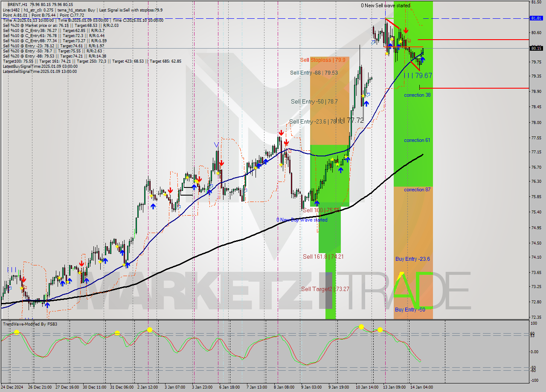
Task: Click the LatestSellSignalTime text
Action: pos(40,71)
